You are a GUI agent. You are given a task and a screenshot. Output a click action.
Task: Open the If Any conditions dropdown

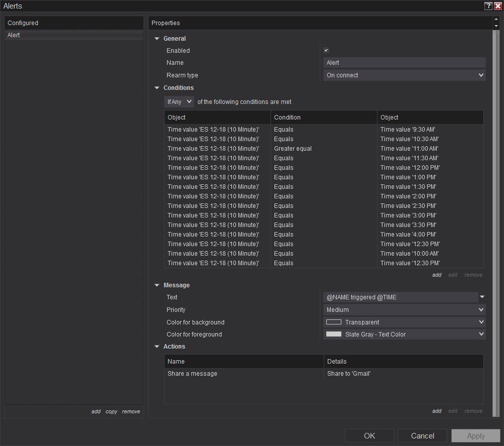click(x=179, y=102)
